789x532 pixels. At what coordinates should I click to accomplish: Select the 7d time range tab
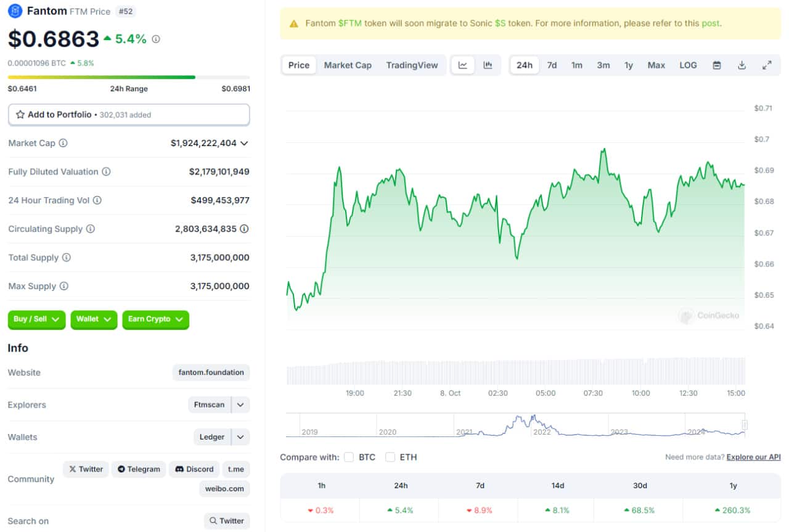coord(552,65)
